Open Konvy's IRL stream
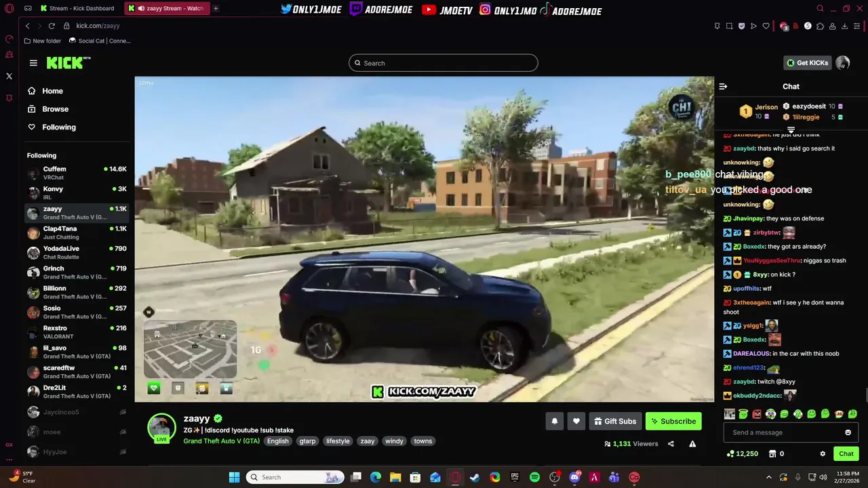868x488 pixels. [77, 193]
